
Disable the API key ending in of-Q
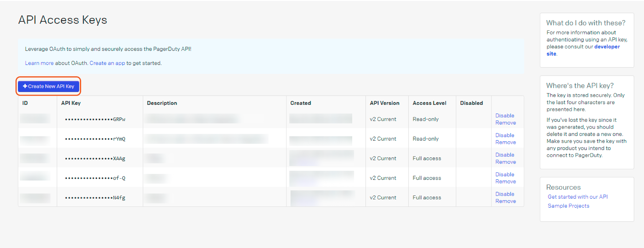click(505, 175)
